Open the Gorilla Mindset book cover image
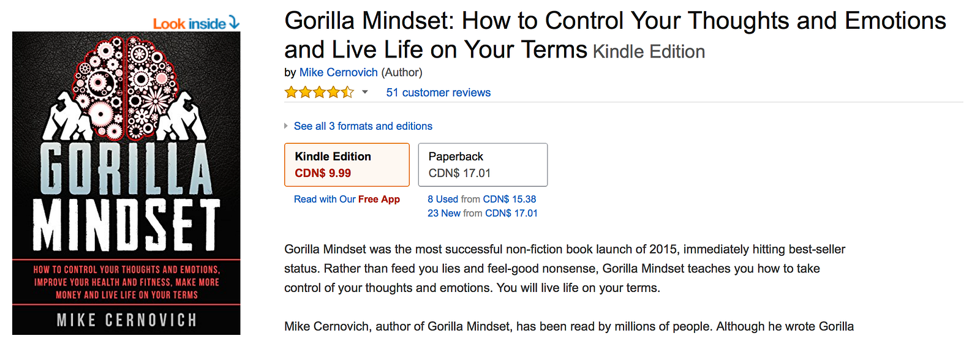 point(126,183)
